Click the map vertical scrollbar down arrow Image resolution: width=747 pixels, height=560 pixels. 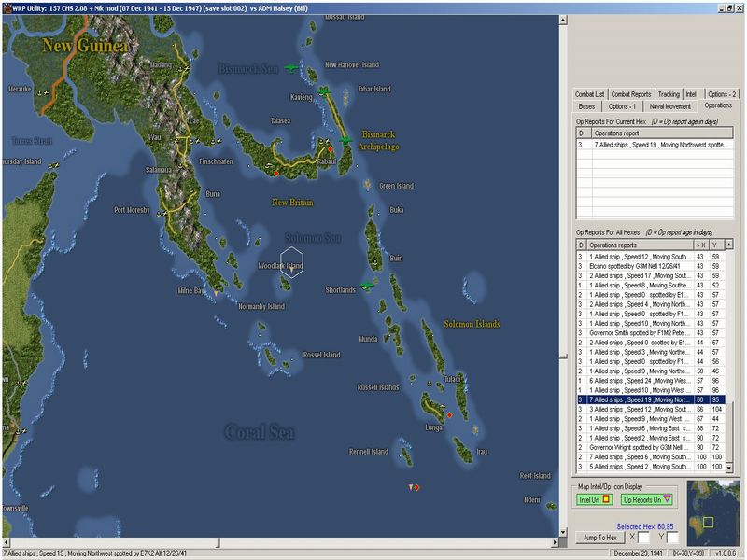coord(563,532)
